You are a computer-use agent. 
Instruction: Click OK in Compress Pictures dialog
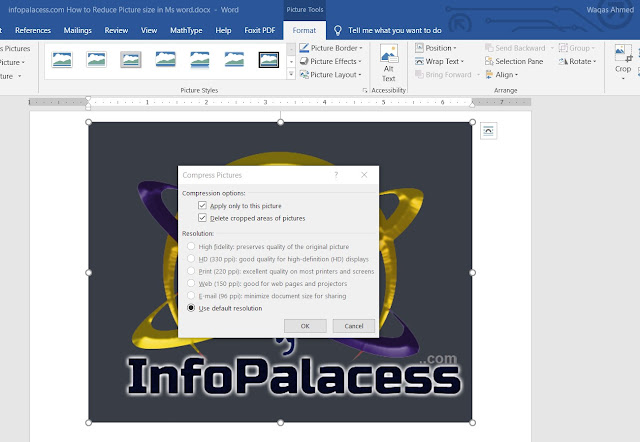click(x=305, y=326)
